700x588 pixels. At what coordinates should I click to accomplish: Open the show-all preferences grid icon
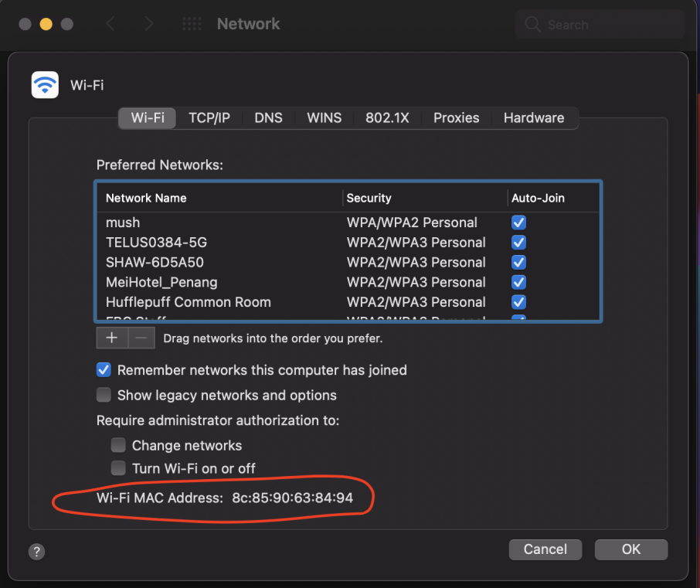[191, 23]
